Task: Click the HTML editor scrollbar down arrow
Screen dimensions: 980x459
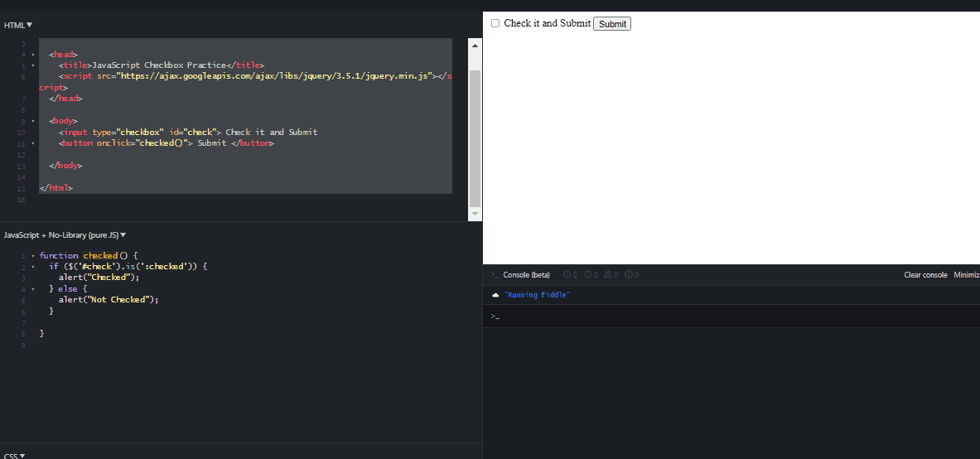Action: (x=475, y=213)
